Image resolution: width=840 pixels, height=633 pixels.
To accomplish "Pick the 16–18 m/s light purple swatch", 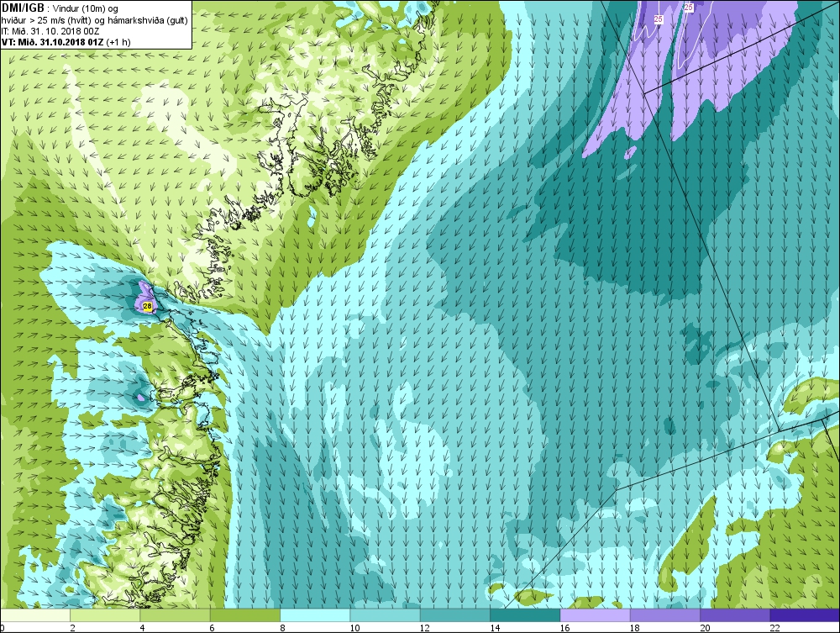I will pos(595,615).
